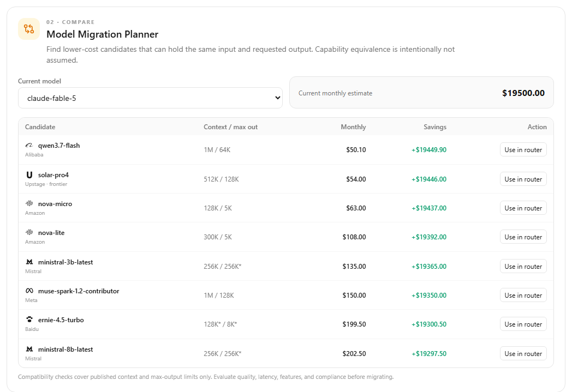Click the 1M / 128K context value
Image resolution: width=572 pixels, height=392 pixels.
(x=219, y=295)
